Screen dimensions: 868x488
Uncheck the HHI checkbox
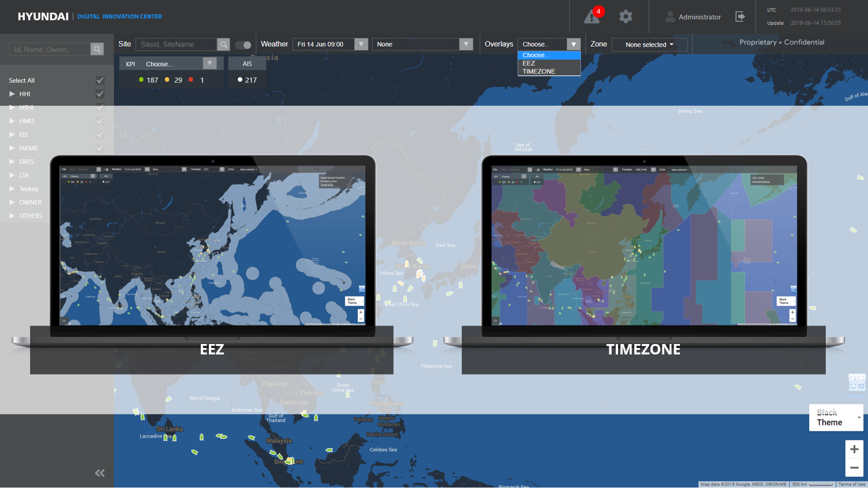(100, 94)
